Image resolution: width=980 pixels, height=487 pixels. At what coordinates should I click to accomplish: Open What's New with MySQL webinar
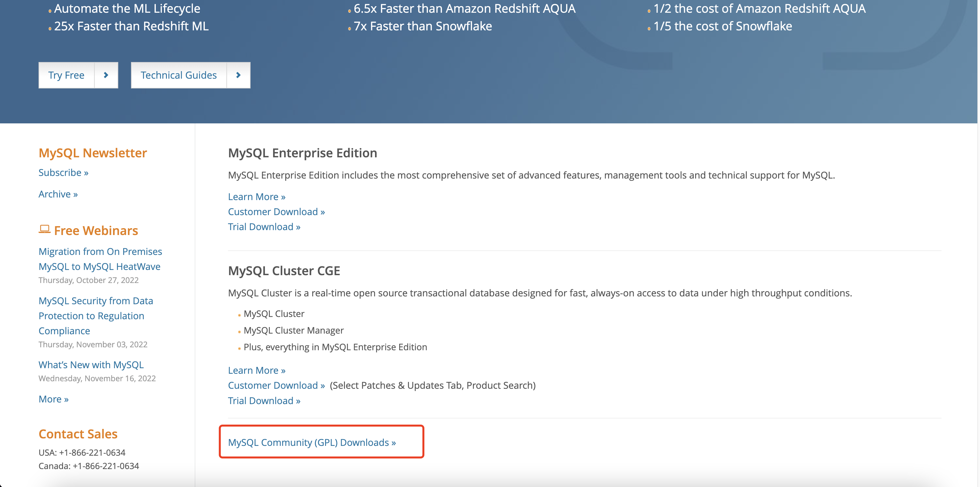pyautogui.click(x=91, y=365)
